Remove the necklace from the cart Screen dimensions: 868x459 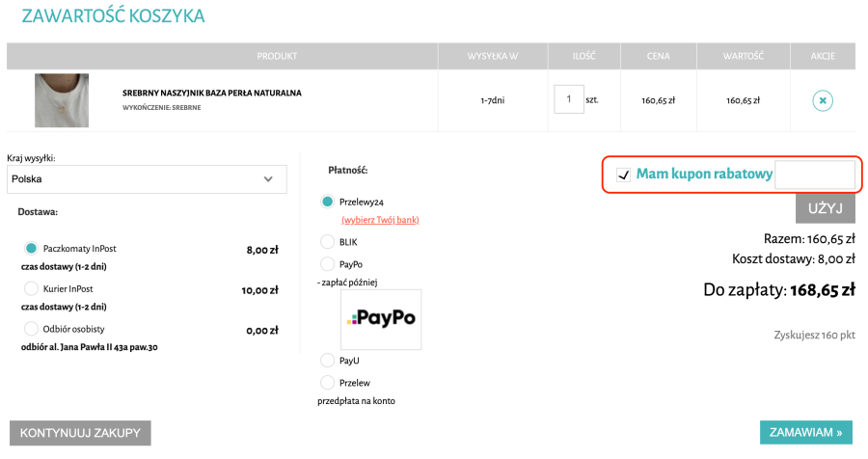[822, 100]
